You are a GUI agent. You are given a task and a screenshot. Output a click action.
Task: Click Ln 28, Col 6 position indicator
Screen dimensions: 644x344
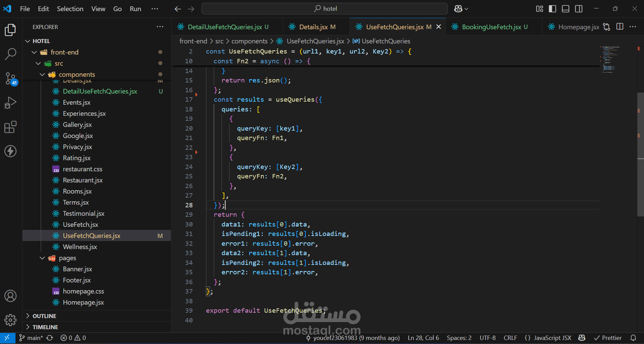pos(423,338)
